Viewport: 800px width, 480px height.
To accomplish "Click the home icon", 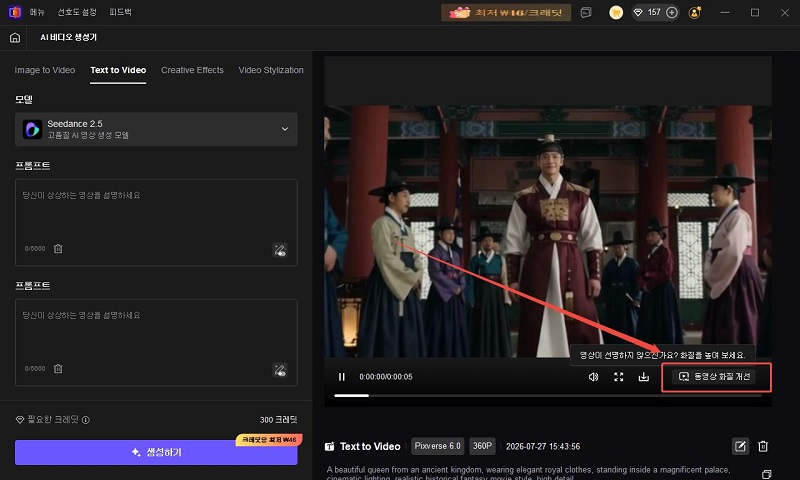I will pyautogui.click(x=15, y=38).
